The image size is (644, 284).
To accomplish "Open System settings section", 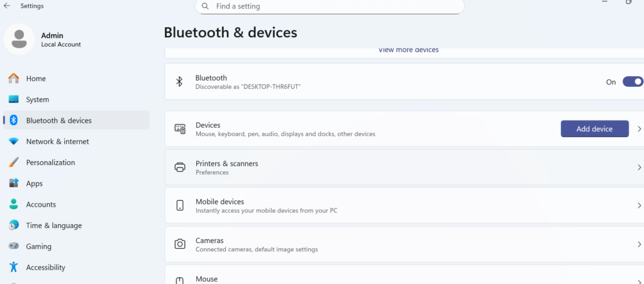I will pyautogui.click(x=76, y=99).
